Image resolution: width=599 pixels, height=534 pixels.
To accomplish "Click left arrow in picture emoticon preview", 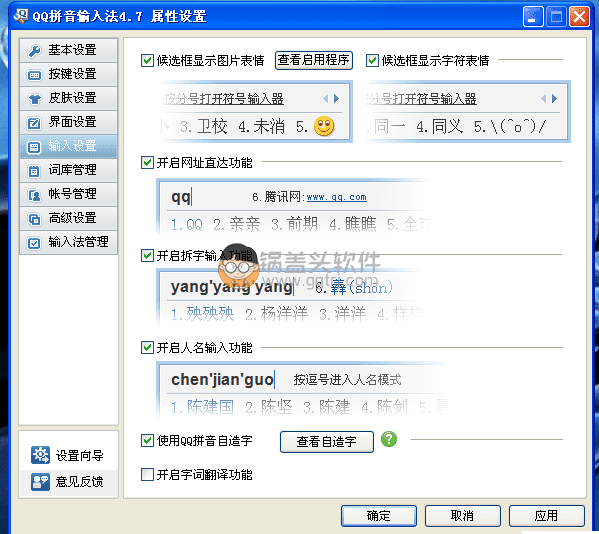I will pos(325,99).
